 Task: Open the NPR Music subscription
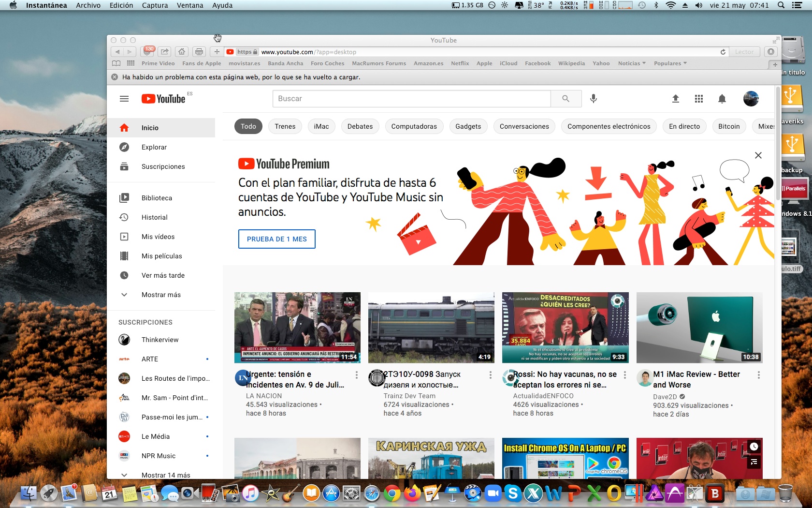[x=161, y=456]
